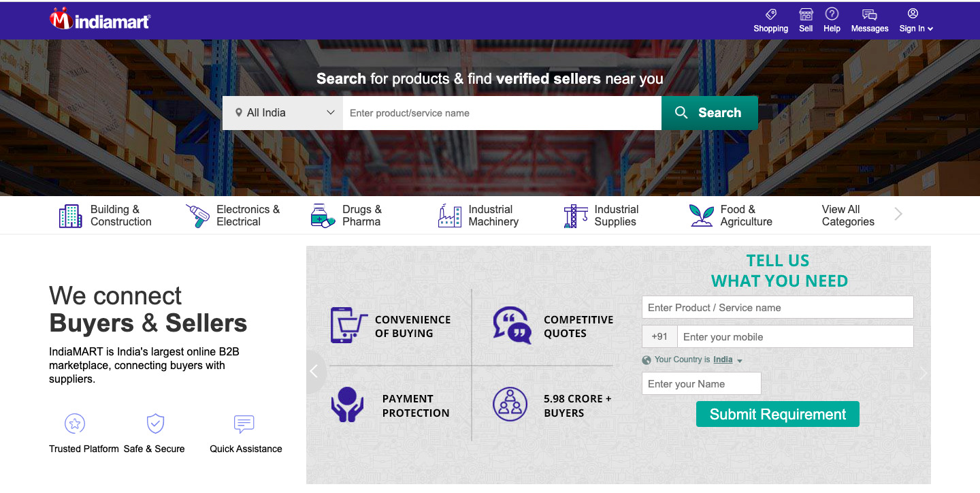Click the Safe & Secure shield icon
The height and width of the screenshot is (493, 980).
coord(156,424)
